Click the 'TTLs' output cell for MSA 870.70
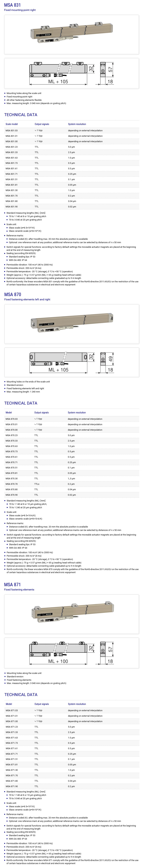Image resolution: width=144 pixels, height=868 pixels. (x=37, y=484)
